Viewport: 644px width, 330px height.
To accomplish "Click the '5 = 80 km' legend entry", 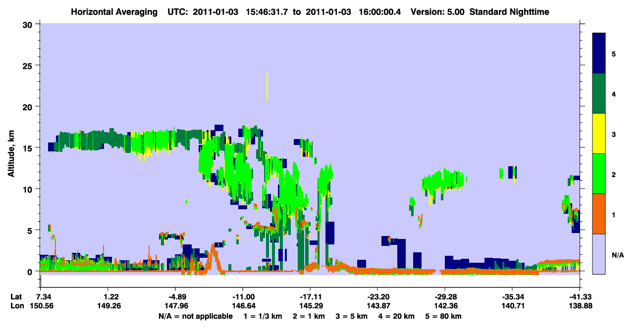I will [x=443, y=316].
